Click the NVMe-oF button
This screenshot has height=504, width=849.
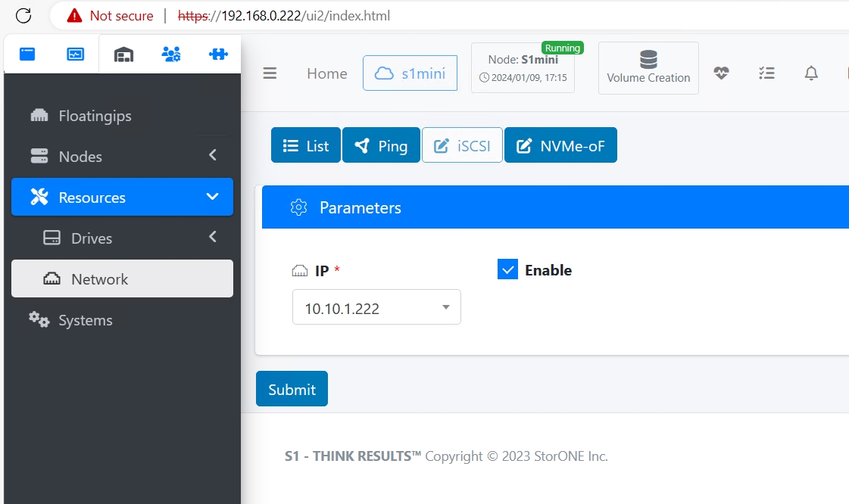[x=561, y=145]
